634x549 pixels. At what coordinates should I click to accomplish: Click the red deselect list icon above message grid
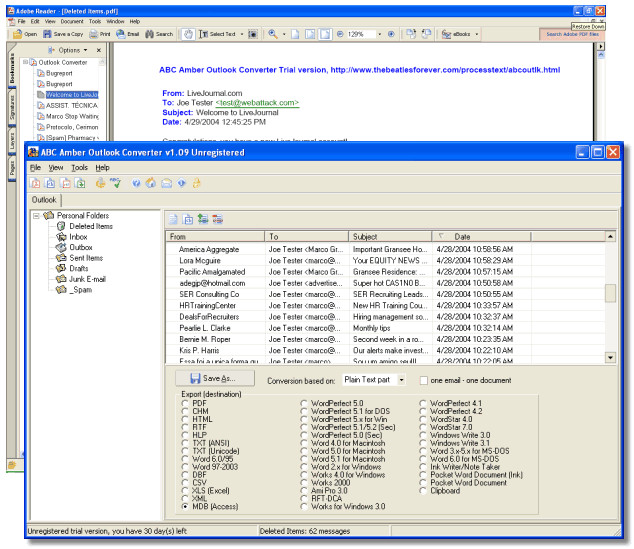click(x=218, y=219)
